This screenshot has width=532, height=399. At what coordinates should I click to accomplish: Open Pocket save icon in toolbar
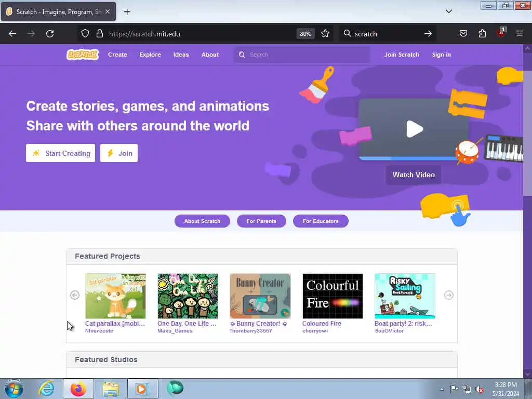coord(463,34)
